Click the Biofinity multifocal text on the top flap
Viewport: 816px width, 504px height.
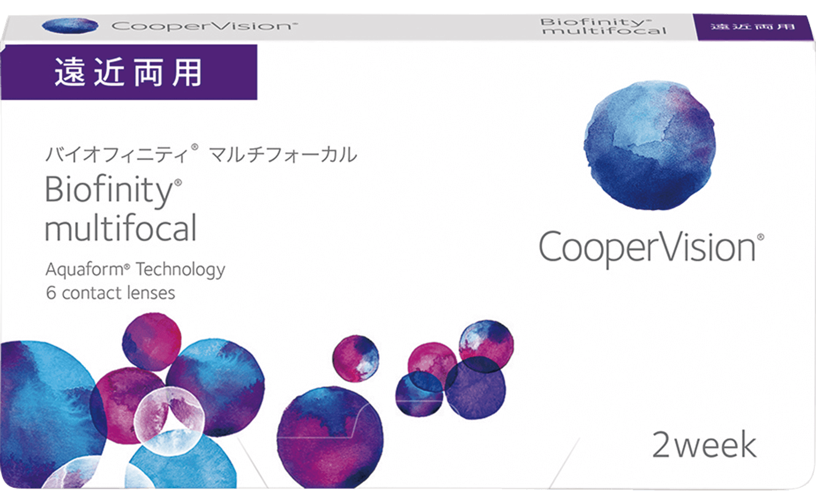603,26
